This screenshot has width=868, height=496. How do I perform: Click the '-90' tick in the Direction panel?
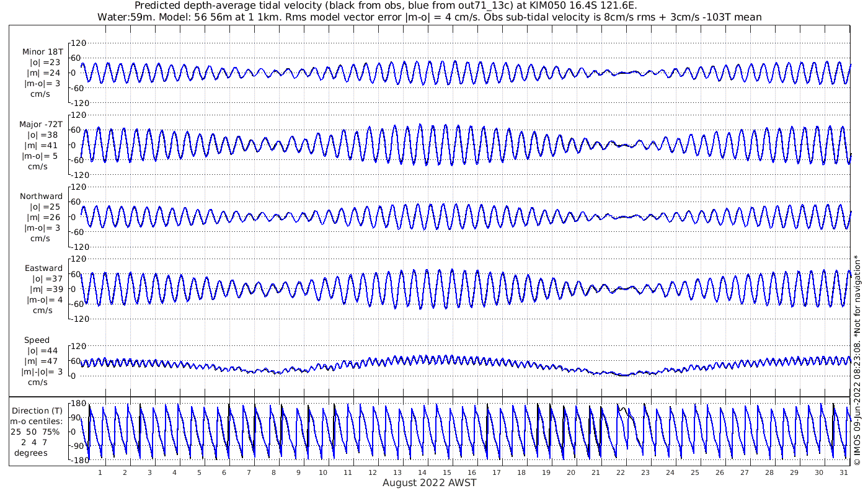(77, 446)
